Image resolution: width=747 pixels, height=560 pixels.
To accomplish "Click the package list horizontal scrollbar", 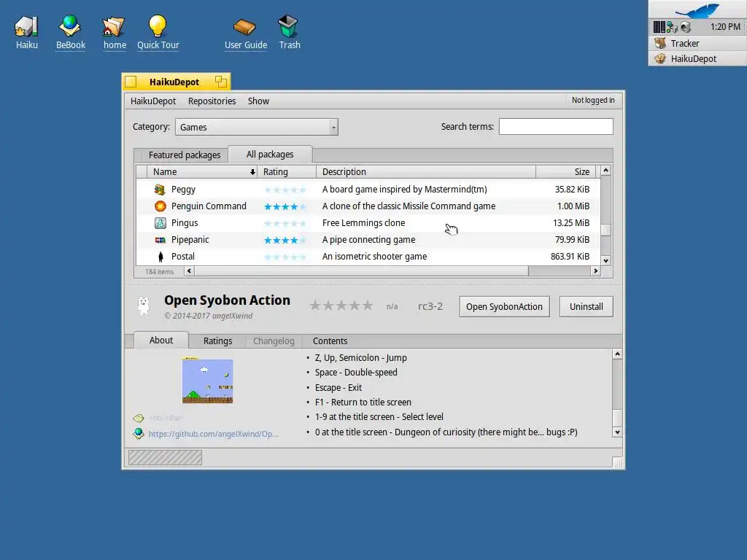I will pyautogui.click(x=361, y=271).
